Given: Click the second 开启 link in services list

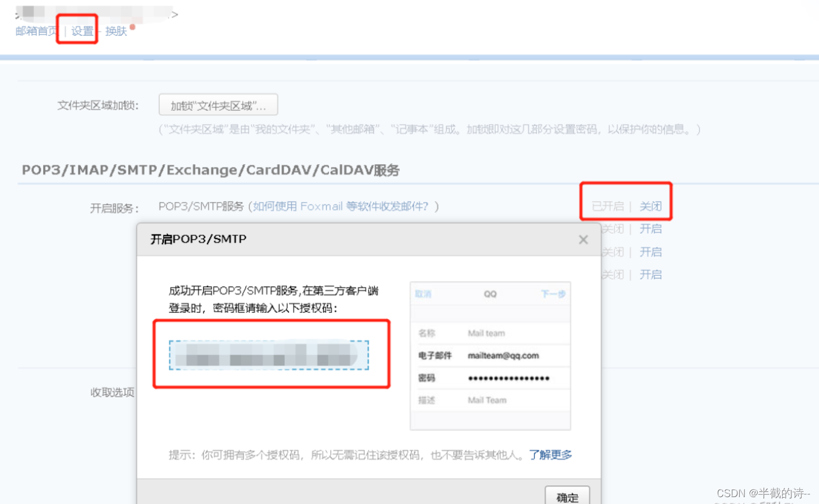Looking at the screenshot, I should (x=651, y=251).
